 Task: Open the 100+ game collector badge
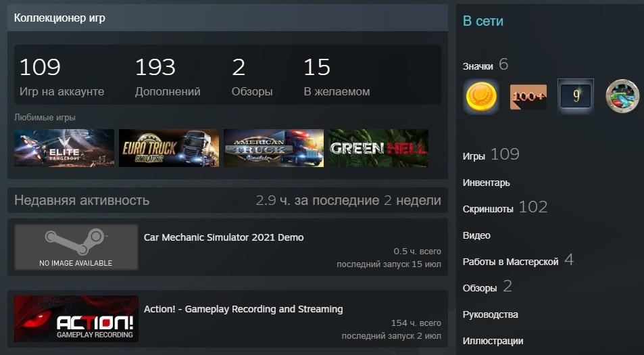(528, 97)
